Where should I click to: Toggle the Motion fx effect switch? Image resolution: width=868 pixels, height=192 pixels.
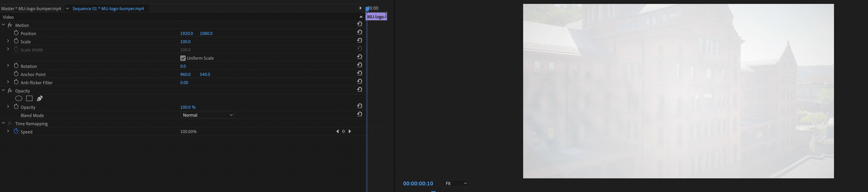[x=10, y=25]
